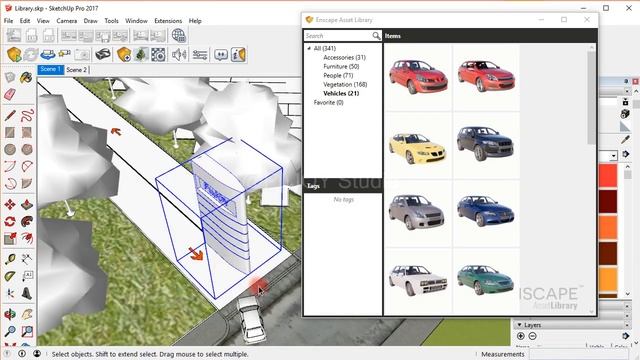
Task: Switch to the Scene 2 tab
Action: pos(76,70)
